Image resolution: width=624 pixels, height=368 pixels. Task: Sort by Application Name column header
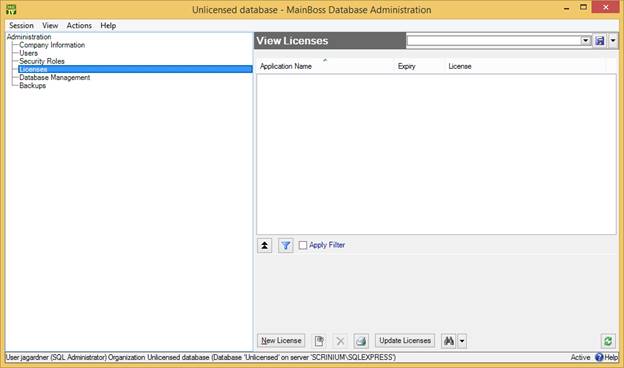tap(286, 66)
